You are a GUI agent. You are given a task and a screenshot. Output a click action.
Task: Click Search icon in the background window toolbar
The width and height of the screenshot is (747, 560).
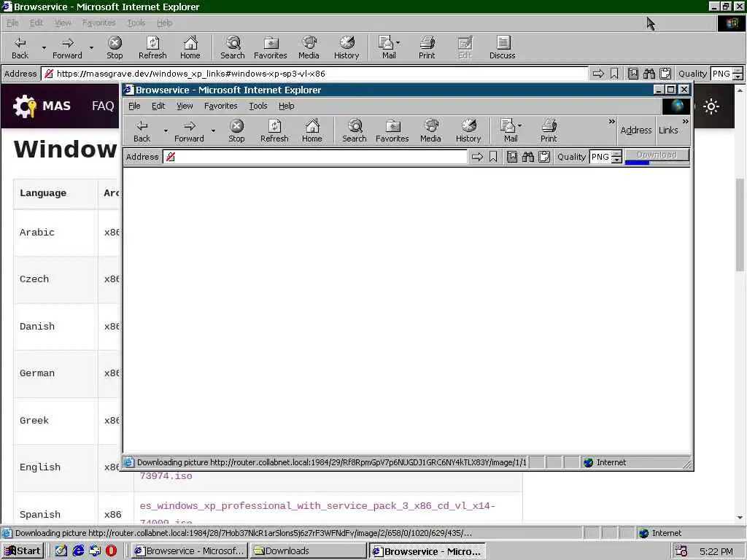pos(233,47)
